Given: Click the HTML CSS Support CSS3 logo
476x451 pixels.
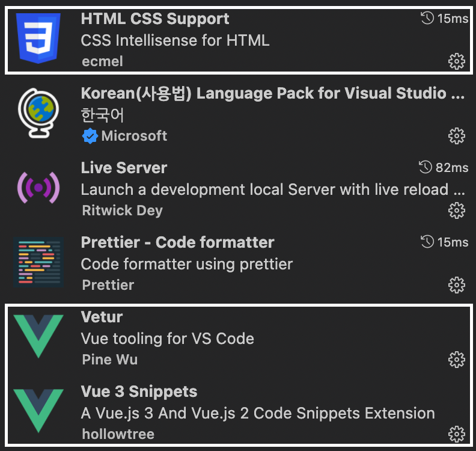Looking at the screenshot, I should (x=38, y=38).
